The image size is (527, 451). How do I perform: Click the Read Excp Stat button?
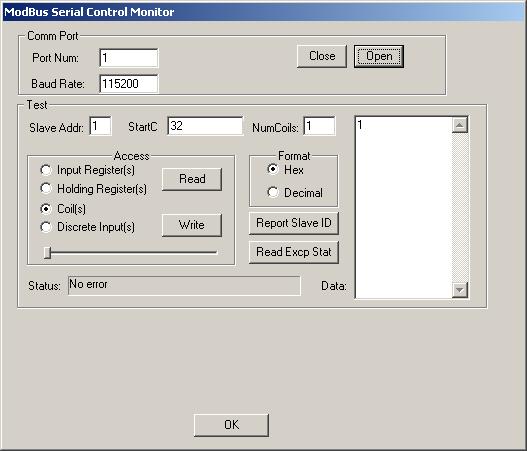294,252
